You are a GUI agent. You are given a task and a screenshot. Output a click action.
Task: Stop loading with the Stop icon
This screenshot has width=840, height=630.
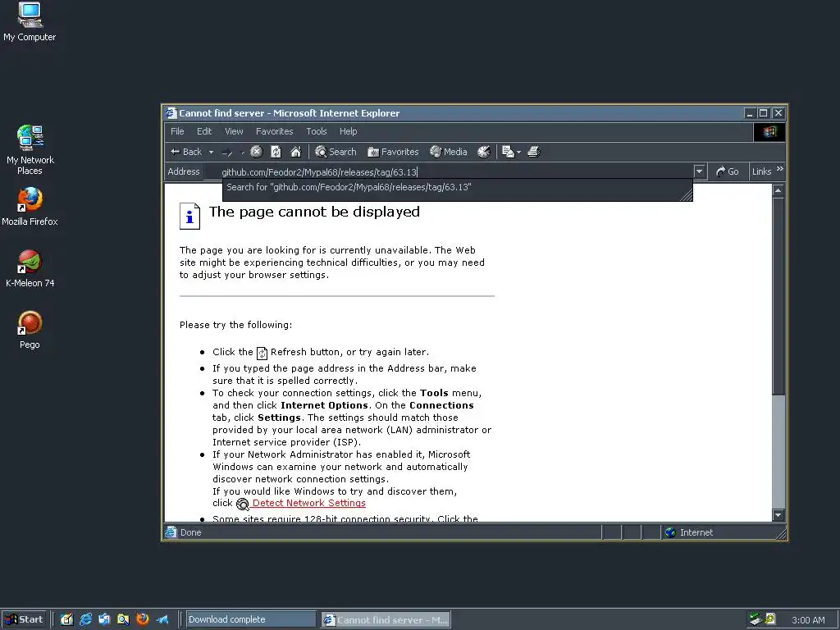pos(257,152)
